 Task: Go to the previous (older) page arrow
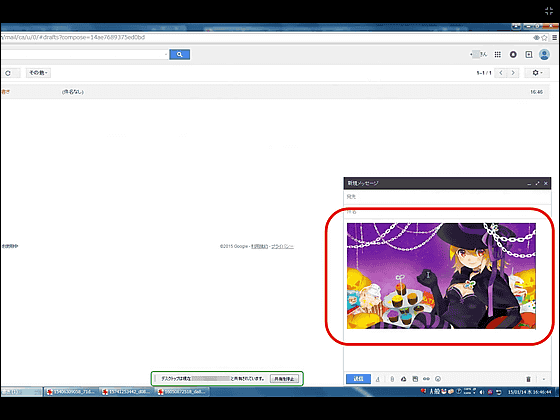click(501, 73)
